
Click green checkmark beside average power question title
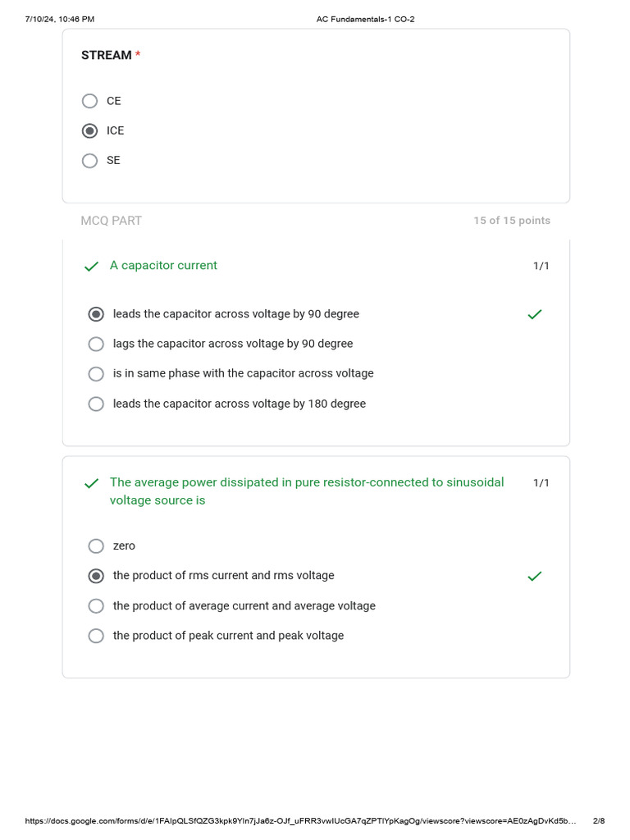click(x=91, y=483)
